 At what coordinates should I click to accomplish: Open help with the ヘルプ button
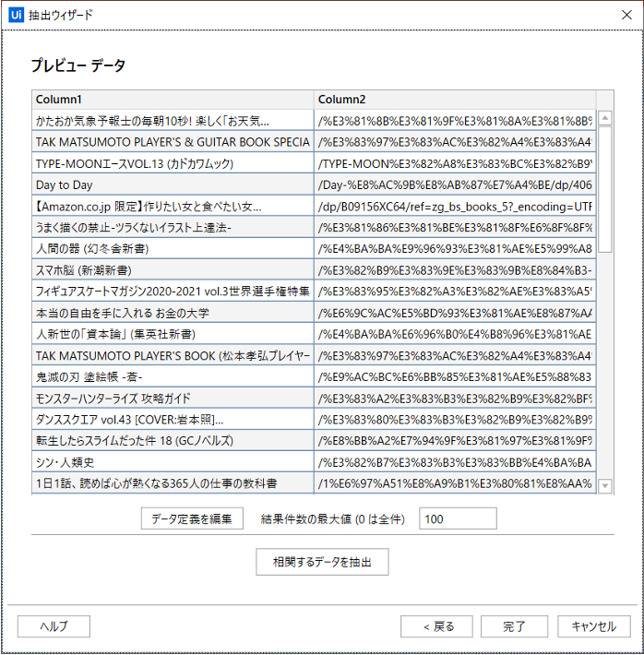point(54,626)
